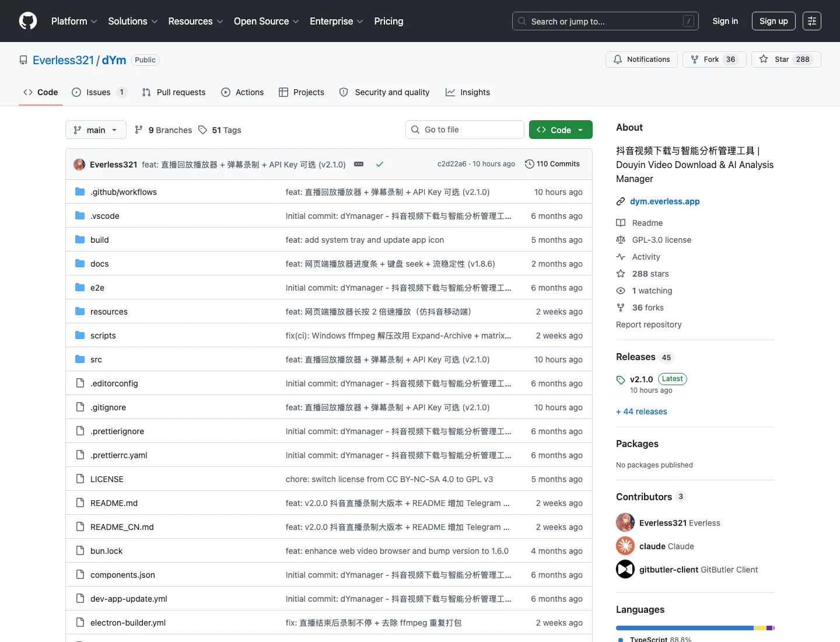840x642 pixels.
Task: Click the folder icon for resources
Action: (x=80, y=312)
